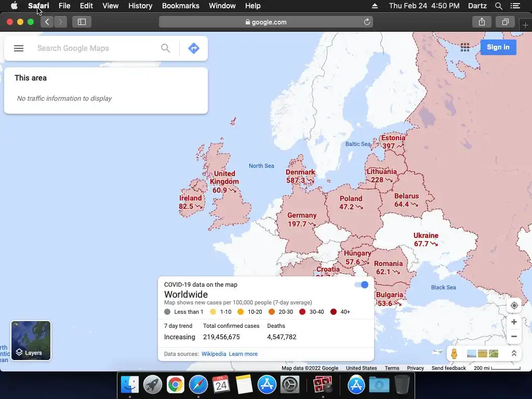Open the Layers thumbnail
532x399 pixels.
click(x=31, y=340)
